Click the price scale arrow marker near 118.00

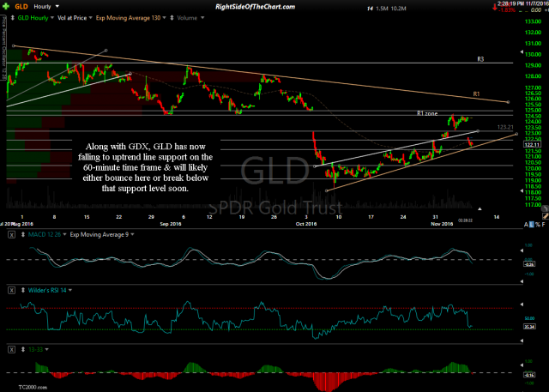point(522,191)
